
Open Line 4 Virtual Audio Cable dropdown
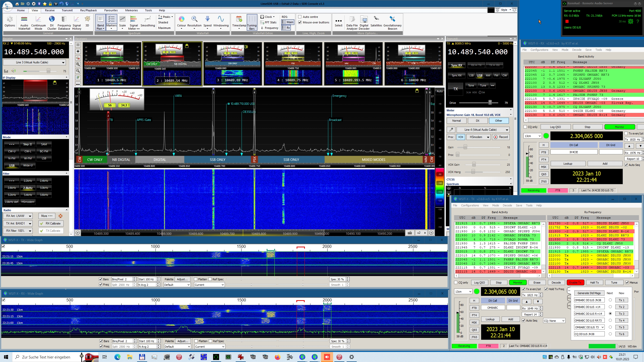483,130
